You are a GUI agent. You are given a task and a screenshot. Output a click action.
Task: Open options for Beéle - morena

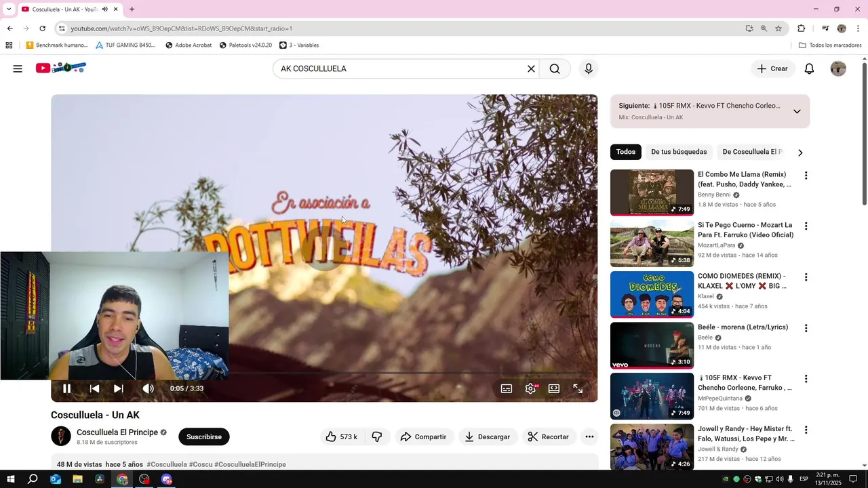[x=806, y=328]
